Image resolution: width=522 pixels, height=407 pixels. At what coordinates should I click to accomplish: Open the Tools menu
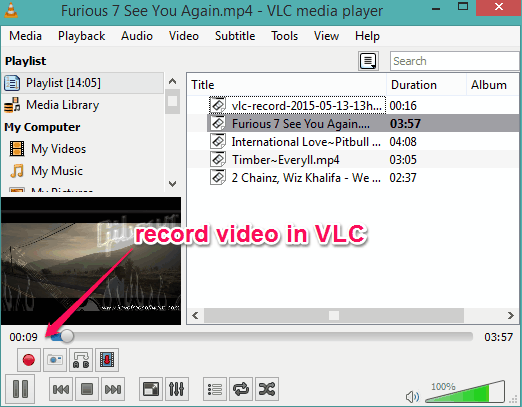pyautogui.click(x=284, y=36)
